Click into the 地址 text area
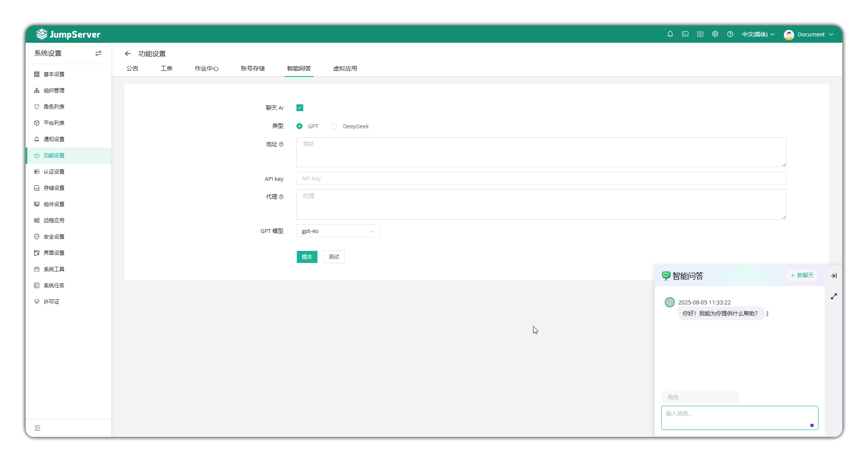The image size is (868, 454). pyautogui.click(x=541, y=152)
